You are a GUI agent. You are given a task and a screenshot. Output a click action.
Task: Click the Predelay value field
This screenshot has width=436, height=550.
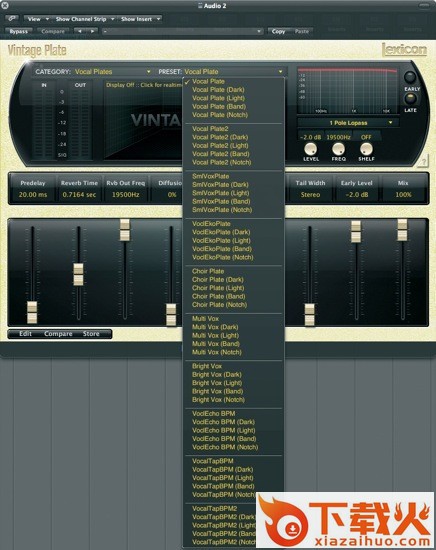[33, 194]
